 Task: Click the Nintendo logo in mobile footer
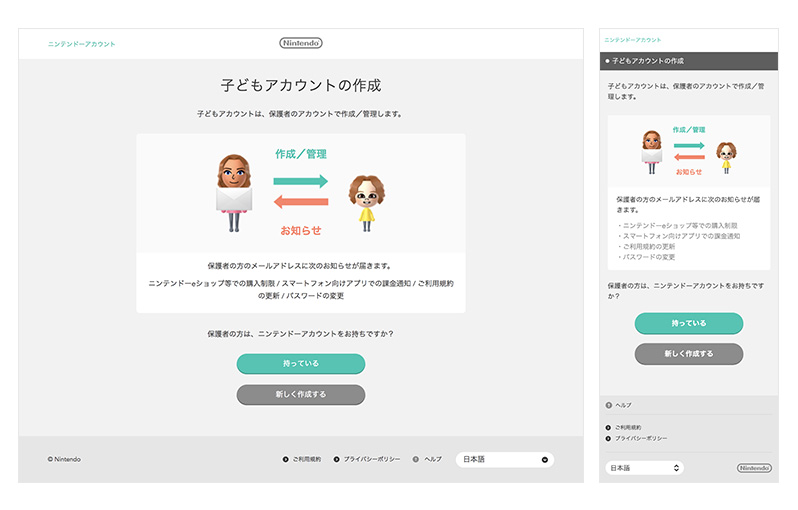click(754, 468)
